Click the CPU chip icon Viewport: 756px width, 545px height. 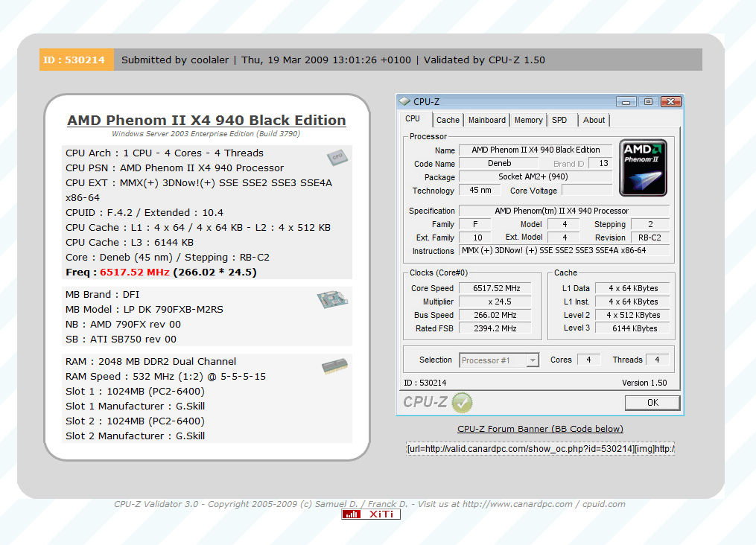[x=337, y=157]
